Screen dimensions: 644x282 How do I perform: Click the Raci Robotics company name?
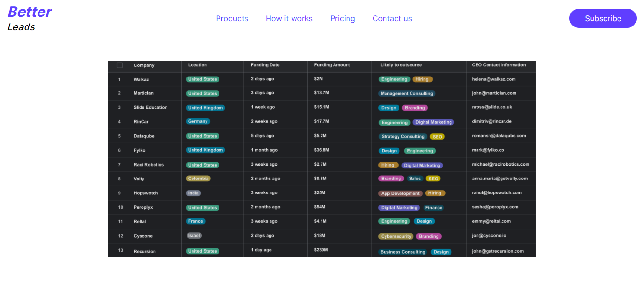[x=149, y=165]
